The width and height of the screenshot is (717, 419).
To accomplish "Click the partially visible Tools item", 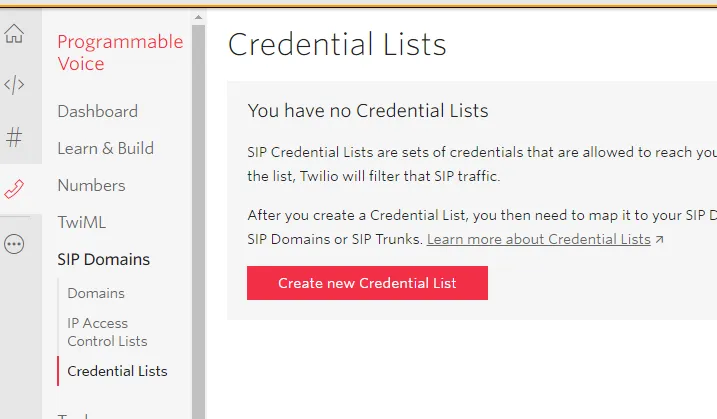I will pos(76,415).
